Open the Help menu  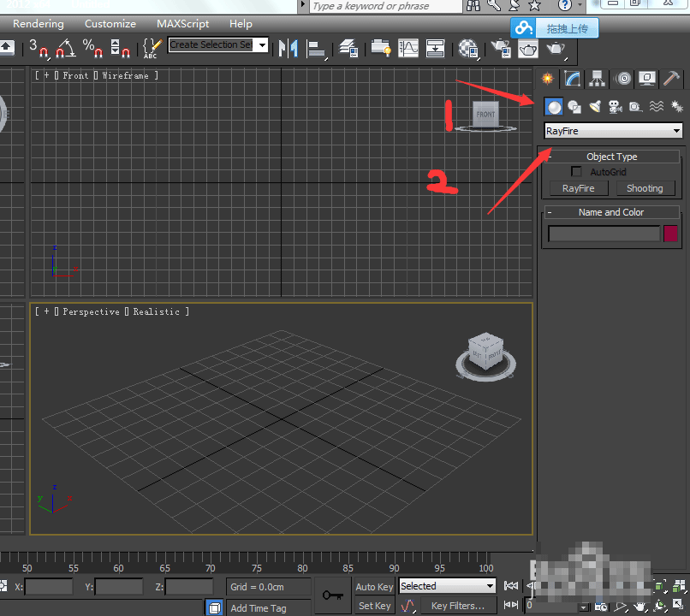coord(241,24)
